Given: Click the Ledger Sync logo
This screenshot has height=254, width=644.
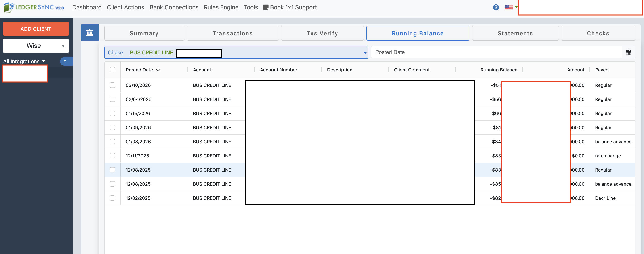Looking at the screenshot, I should (34, 8).
